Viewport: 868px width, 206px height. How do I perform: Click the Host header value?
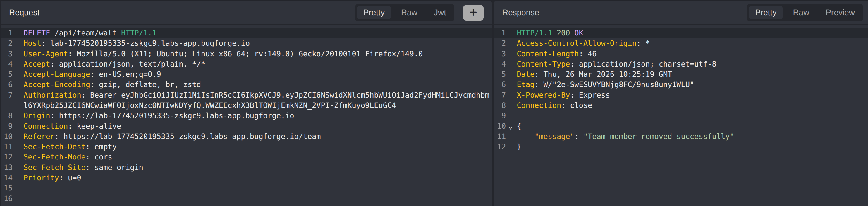149,44
